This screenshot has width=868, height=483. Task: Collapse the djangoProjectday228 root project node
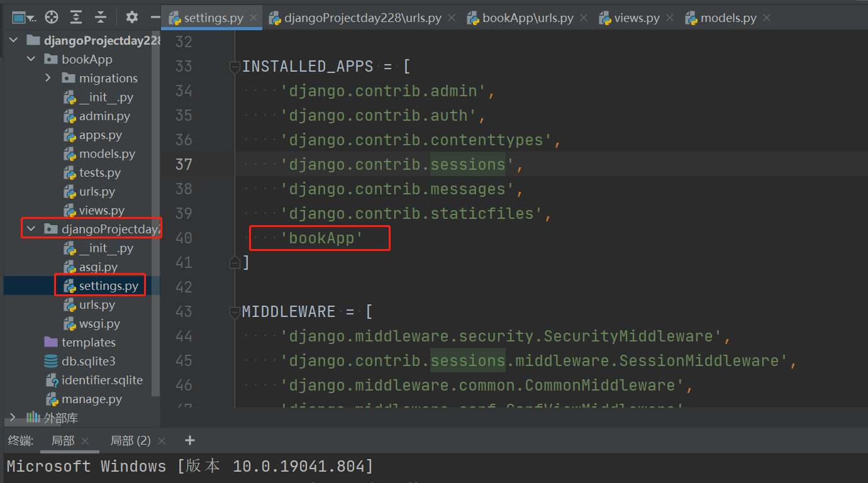coord(13,40)
